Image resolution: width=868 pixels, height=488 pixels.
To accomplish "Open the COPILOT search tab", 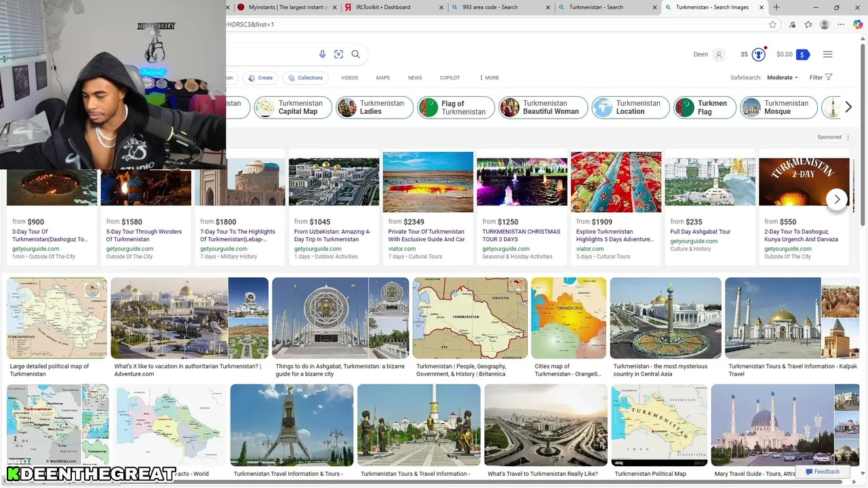I will (450, 78).
